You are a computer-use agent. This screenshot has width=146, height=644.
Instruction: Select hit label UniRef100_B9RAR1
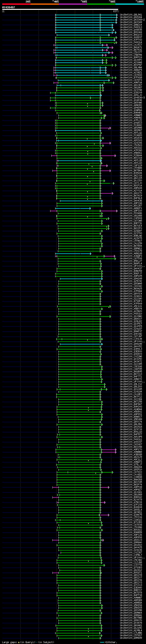point(131,113)
